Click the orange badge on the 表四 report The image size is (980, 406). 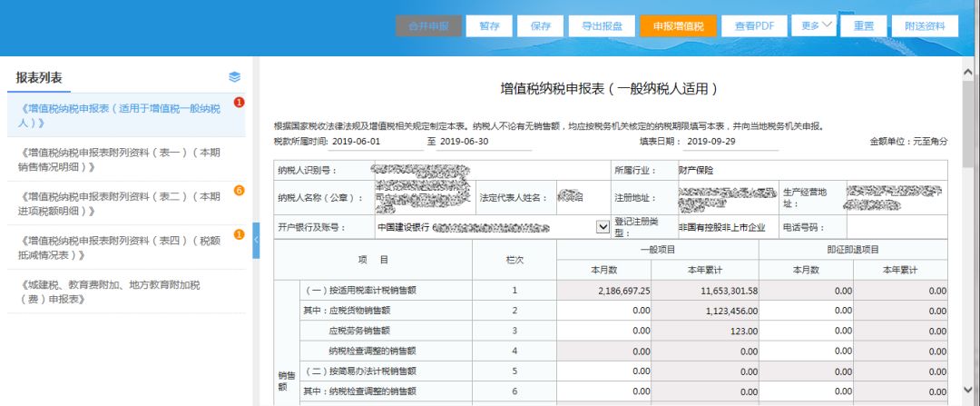coord(240,235)
